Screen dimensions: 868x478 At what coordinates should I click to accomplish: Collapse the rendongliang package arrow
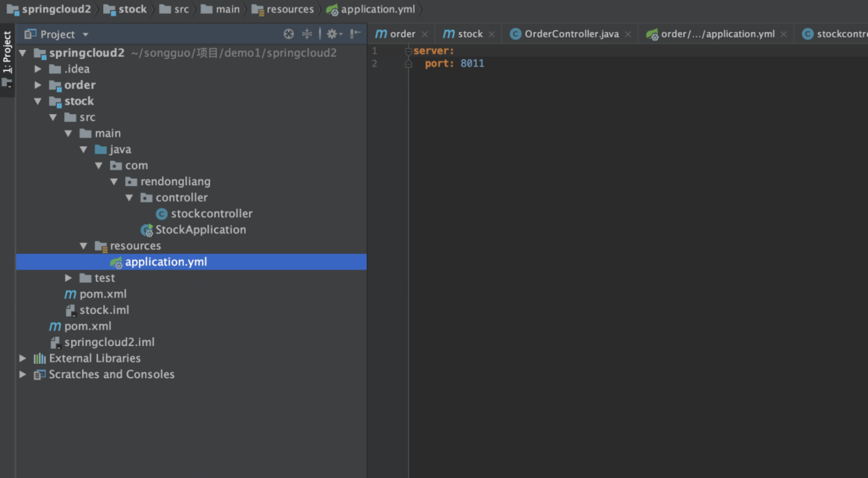(114, 181)
